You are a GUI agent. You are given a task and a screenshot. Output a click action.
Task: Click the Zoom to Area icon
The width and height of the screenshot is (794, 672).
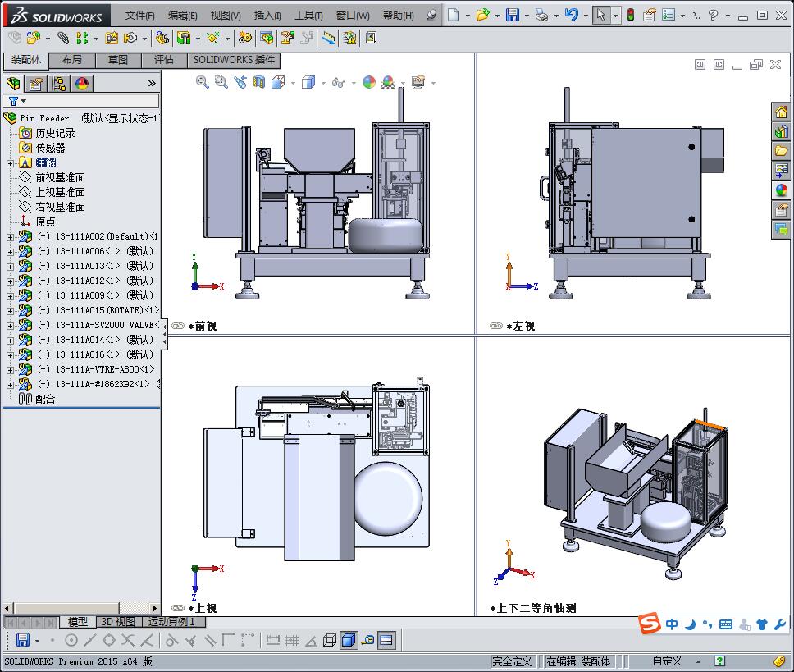(x=221, y=82)
